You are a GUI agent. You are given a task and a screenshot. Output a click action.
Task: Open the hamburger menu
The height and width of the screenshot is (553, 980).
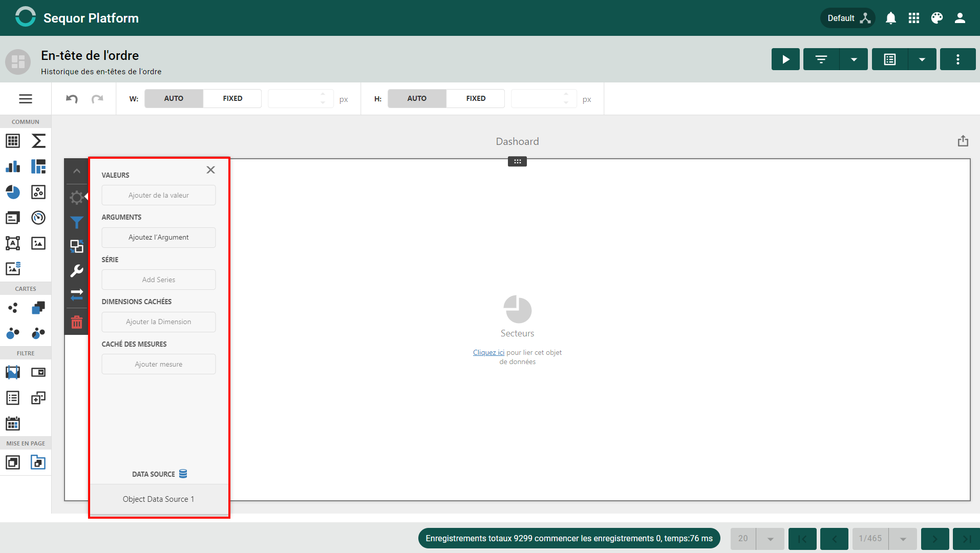coord(26,99)
